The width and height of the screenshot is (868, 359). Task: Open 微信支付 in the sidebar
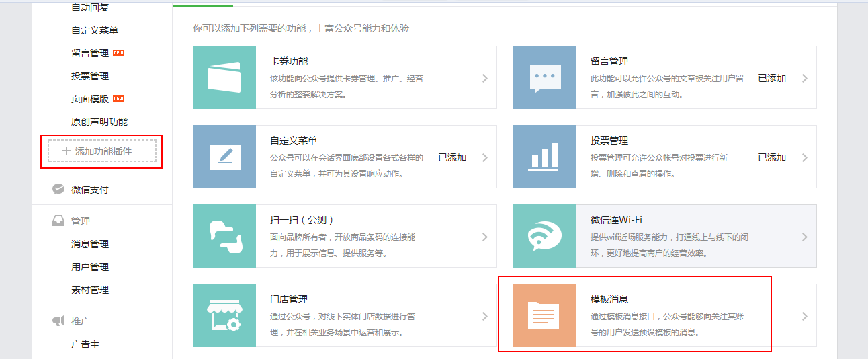pos(90,190)
